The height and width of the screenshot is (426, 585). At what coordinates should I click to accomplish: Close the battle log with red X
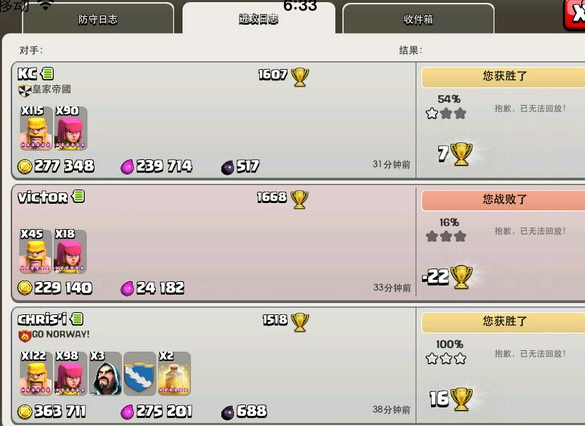click(575, 15)
